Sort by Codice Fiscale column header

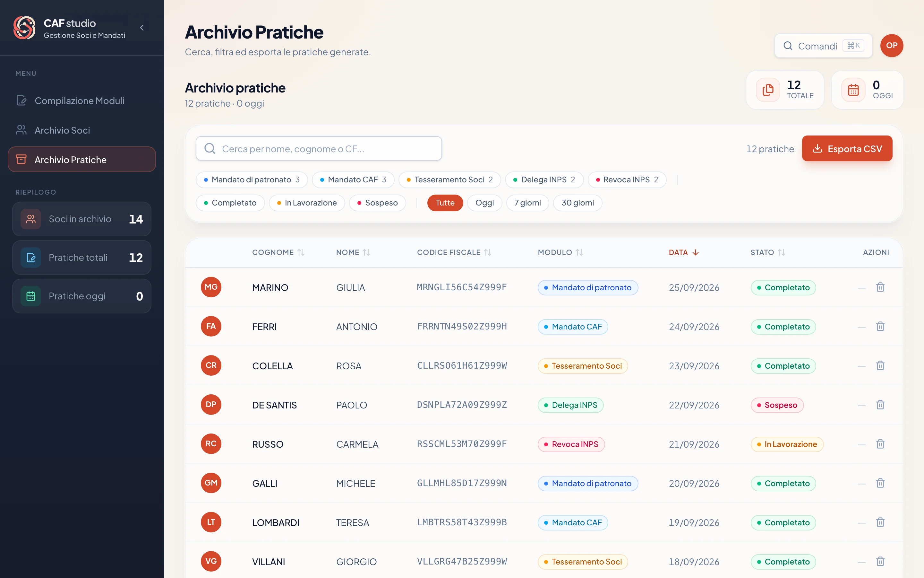tap(454, 252)
